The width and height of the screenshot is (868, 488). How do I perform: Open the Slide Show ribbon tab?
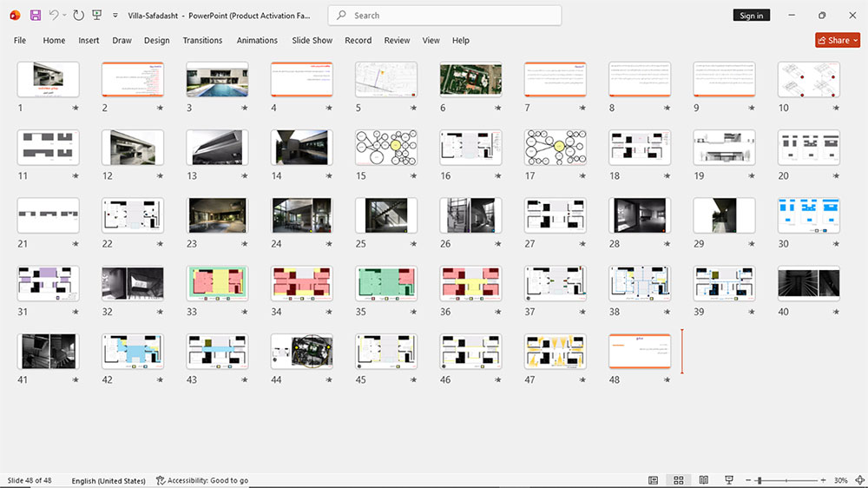[x=312, y=41]
